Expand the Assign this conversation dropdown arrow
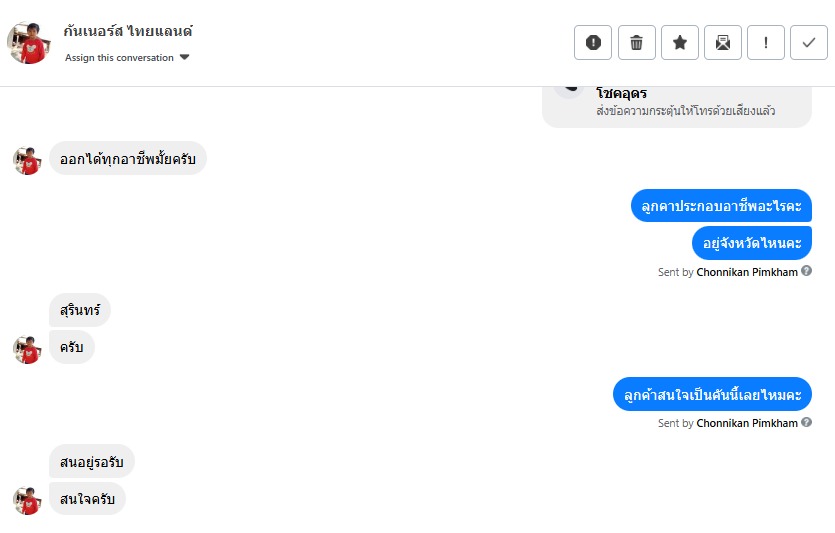 pos(184,57)
